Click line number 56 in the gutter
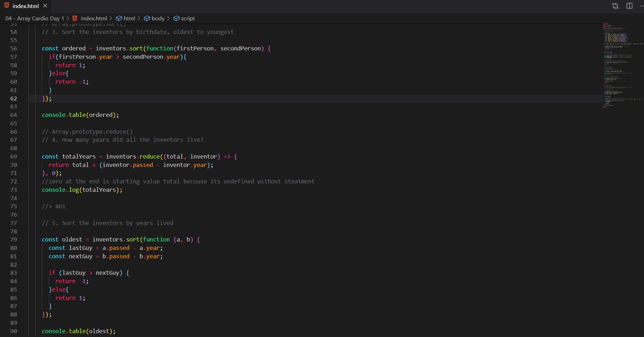The height and width of the screenshot is (337, 644). [14, 48]
